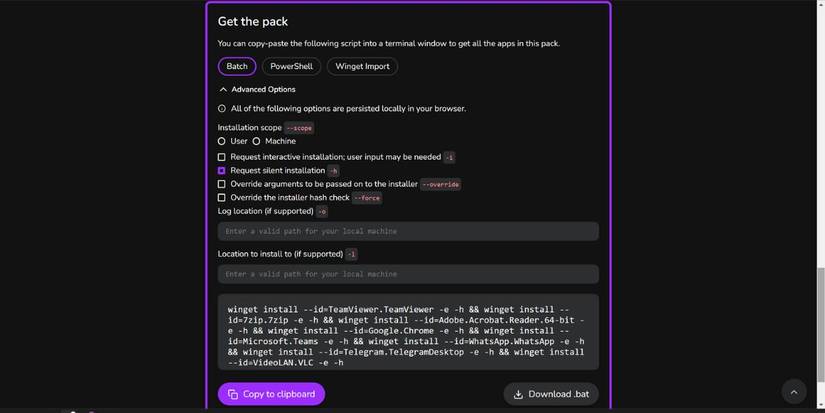This screenshot has width=825, height=413.
Task: Open the Winget Import tab
Action: pyautogui.click(x=363, y=66)
